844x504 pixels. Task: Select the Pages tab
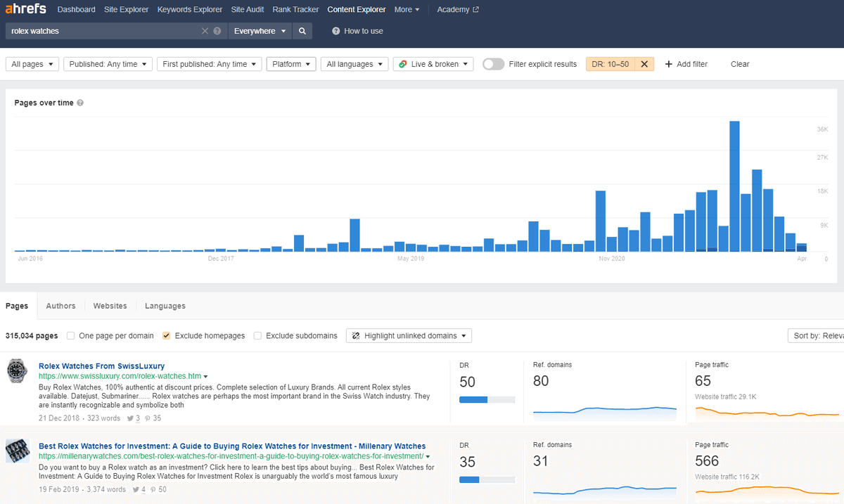pyautogui.click(x=17, y=306)
